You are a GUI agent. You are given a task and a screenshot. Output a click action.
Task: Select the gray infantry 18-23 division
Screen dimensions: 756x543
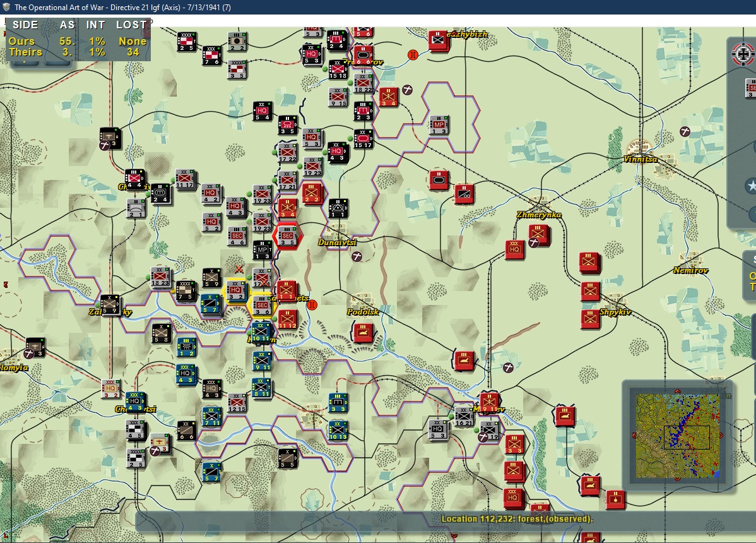(x=160, y=277)
